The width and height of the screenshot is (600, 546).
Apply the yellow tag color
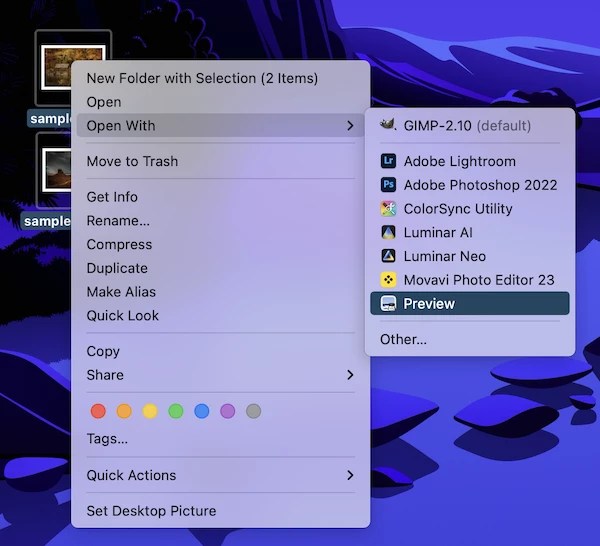coord(150,411)
